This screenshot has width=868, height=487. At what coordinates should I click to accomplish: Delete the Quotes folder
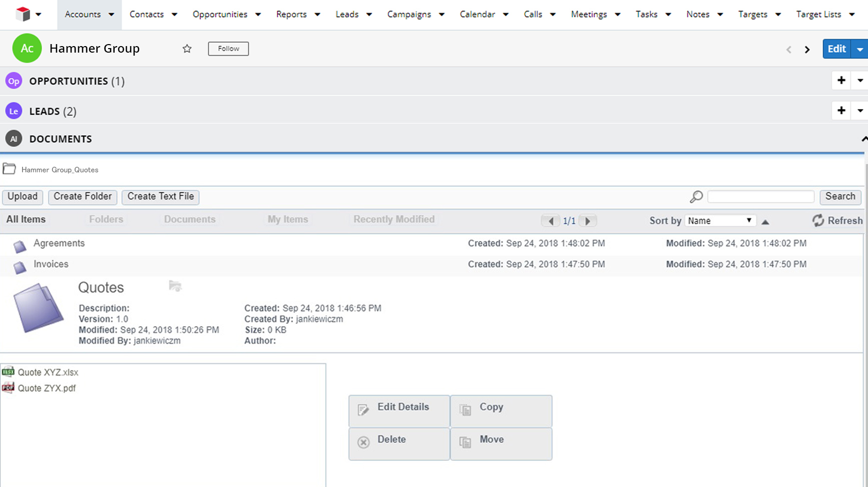click(399, 443)
